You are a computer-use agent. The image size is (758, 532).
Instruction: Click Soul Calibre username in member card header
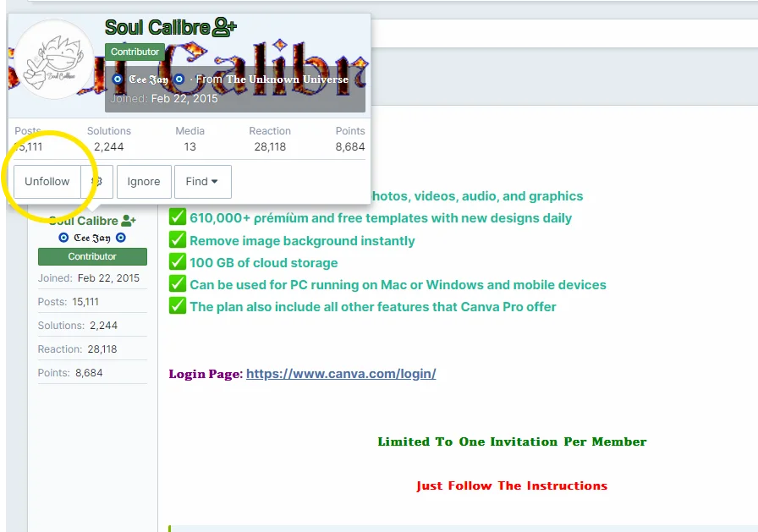coord(157,28)
